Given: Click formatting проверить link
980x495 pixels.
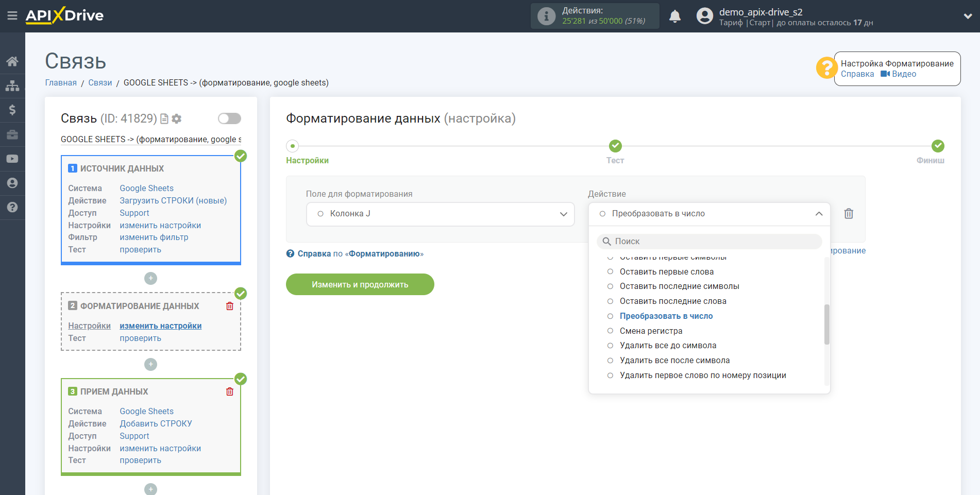Looking at the screenshot, I should pyautogui.click(x=141, y=338).
